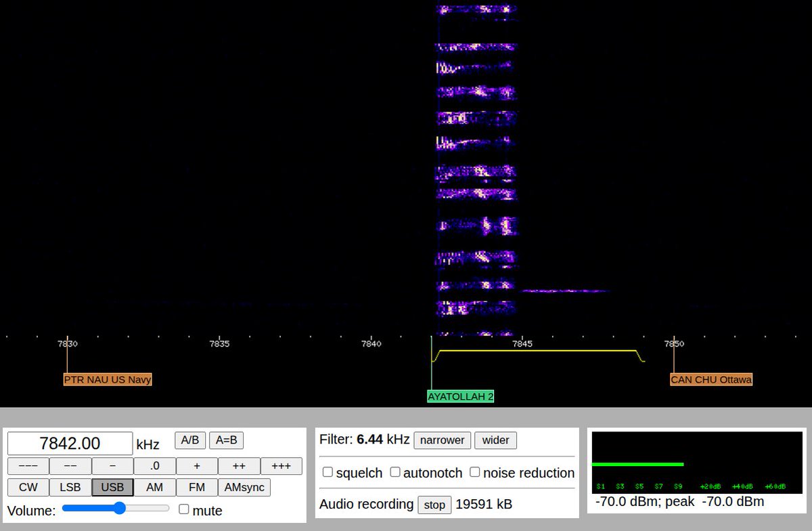The width and height of the screenshot is (812, 531).
Task: Tune up with the double plus button
Action: [238, 466]
